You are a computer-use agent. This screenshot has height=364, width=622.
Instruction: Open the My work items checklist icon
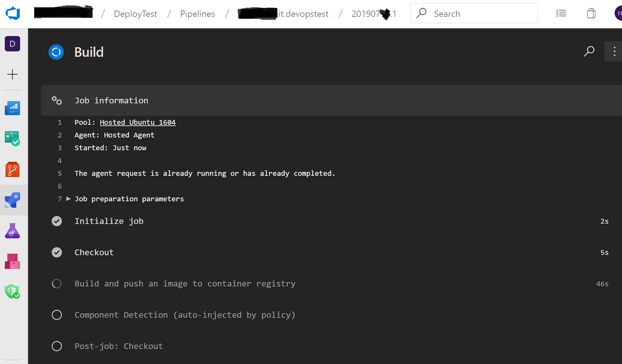(561, 13)
